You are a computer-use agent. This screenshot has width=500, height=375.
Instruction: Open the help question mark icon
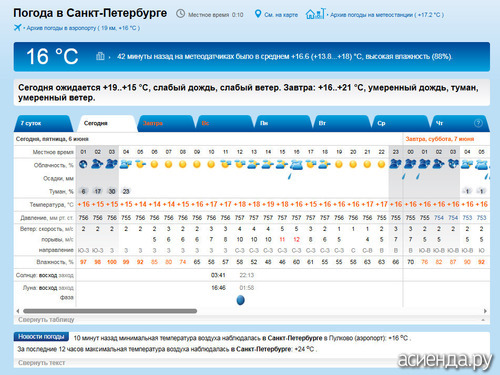tap(478, 123)
